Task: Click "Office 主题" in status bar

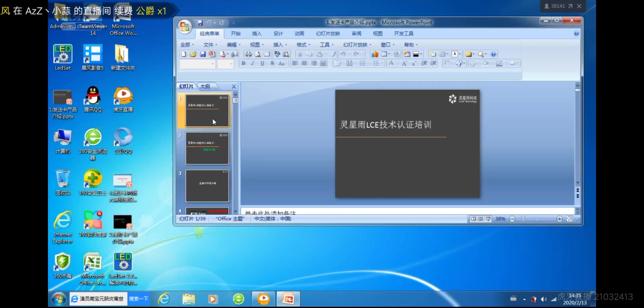Action: pyautogui.click(x=230, y=219)
